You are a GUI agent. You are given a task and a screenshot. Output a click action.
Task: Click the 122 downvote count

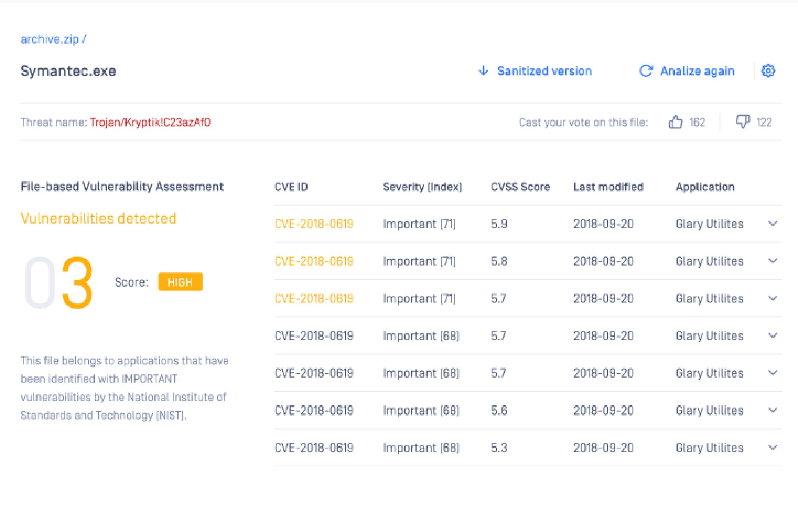click(764, 122)
